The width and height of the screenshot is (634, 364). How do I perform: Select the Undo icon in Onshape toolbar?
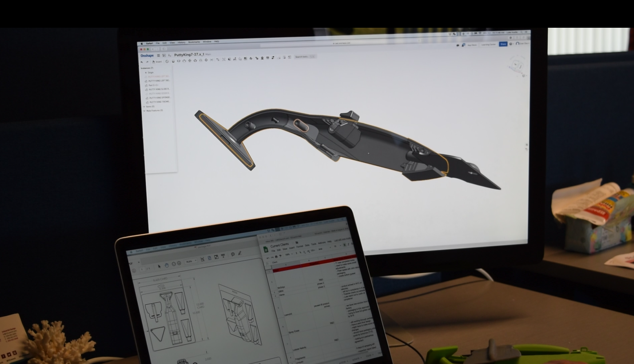point(142,62)
